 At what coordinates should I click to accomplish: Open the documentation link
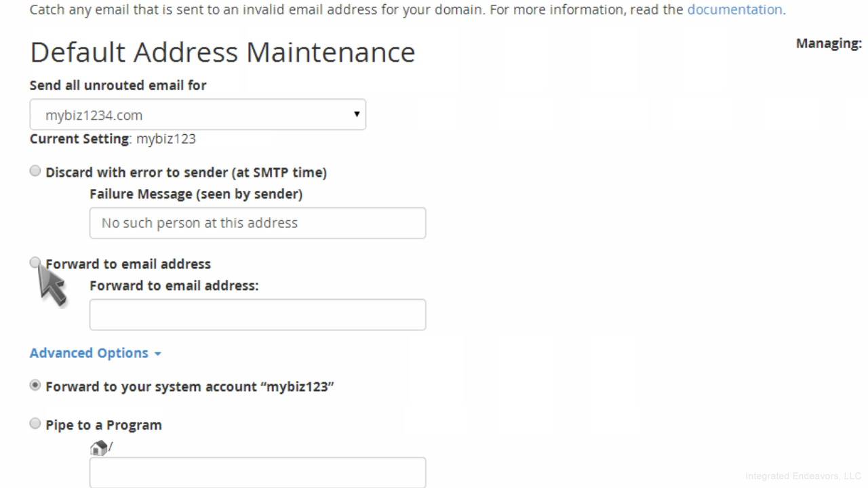coord(734,9)
